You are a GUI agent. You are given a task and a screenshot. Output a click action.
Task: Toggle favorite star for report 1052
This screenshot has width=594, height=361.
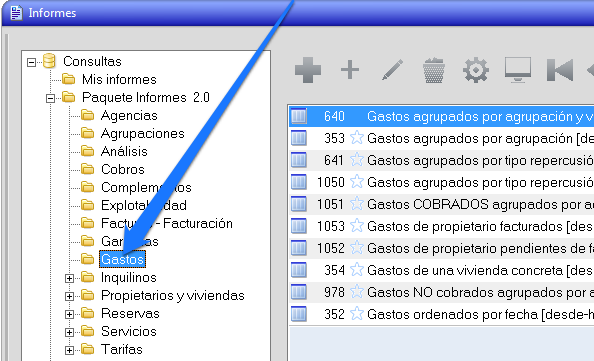pyautogui.click(x=356, y=248)
